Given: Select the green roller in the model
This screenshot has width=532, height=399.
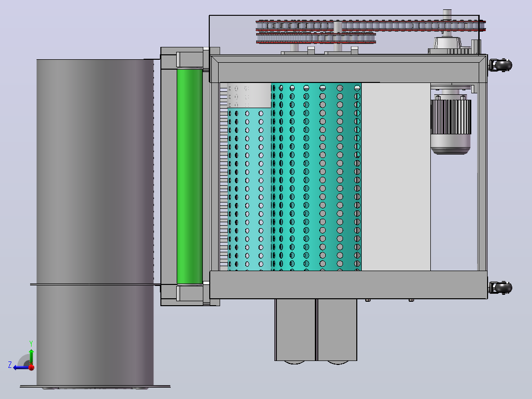Looking at the screenshot, I should pos(190,176).
